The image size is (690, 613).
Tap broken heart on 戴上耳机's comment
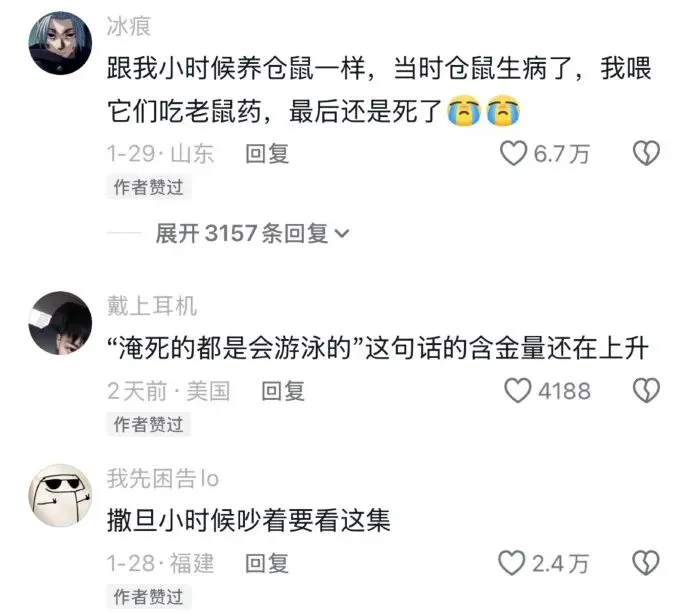646,390
